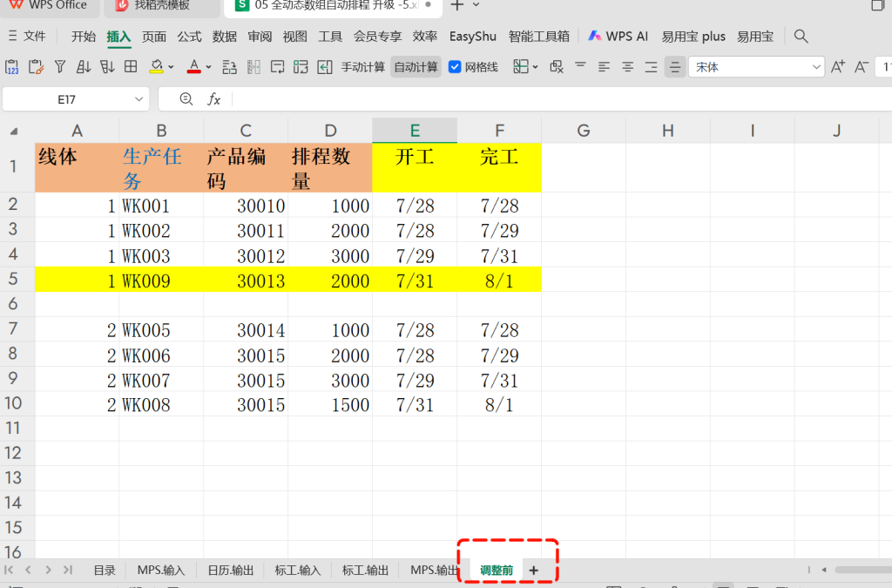Viewport: 892px width, 588px height.
Task: Open the 文件 file menu
Action: coord(27,37)
